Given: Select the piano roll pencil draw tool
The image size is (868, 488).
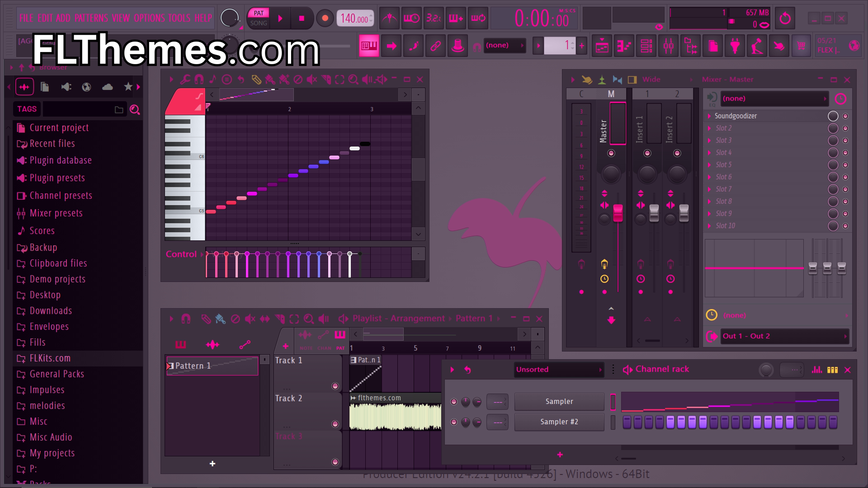Looking at the screenshot, I should point(256,80).
